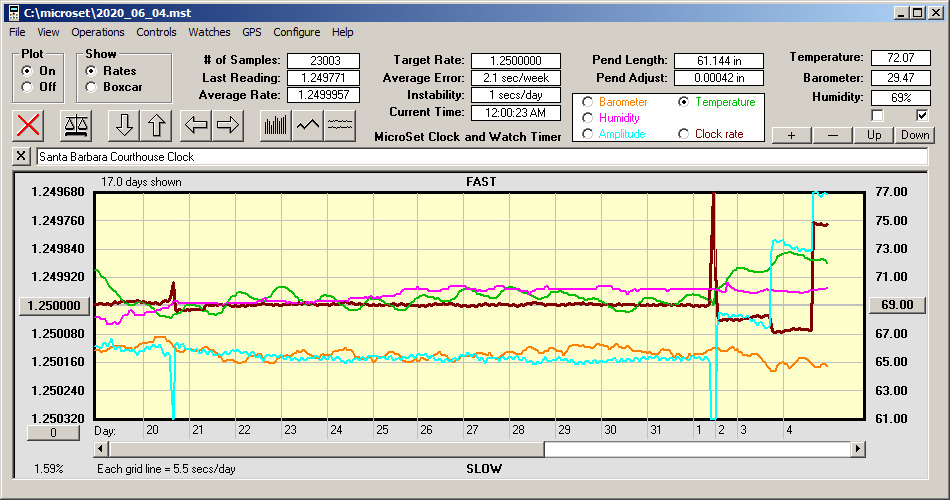
Task: Click the chart scrollbar right arrow
Action: (x=857, y=449)
